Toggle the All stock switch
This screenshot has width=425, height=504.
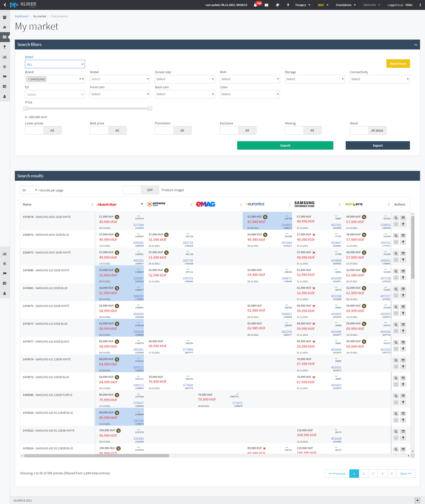pyautogui.click(x=368, y=130)
